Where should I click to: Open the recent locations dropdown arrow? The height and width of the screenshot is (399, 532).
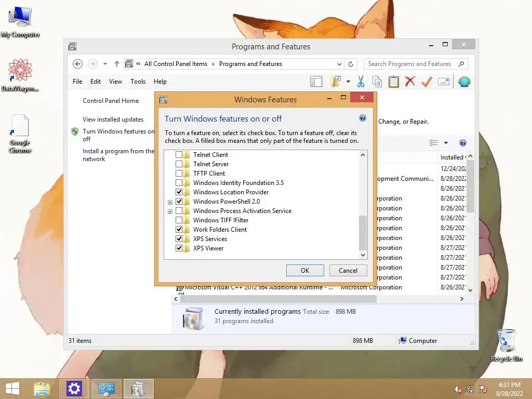point(105,64)
